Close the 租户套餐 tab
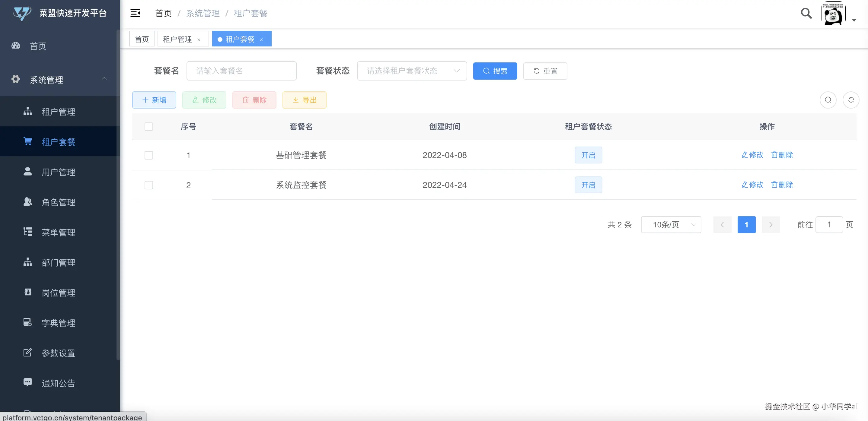The width and height of the screenshot is (868, 421). pos(261,40)
